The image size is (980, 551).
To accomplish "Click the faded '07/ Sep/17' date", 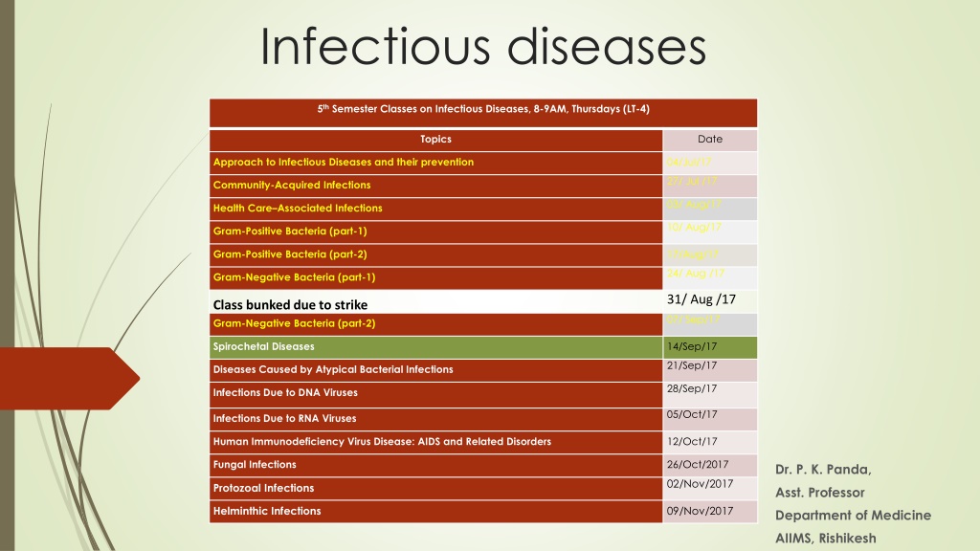I will point(693,320).
